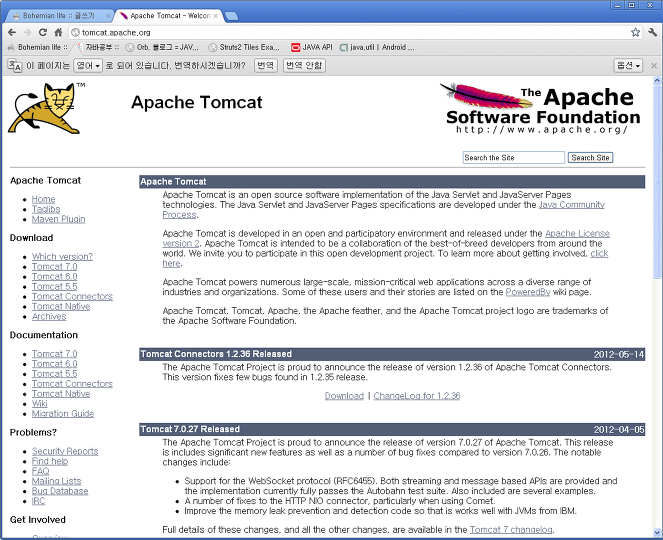The height and width of the screenshot is (540, 663).
Task: Reload the page with the refresh icon
Action: point(43,33)
